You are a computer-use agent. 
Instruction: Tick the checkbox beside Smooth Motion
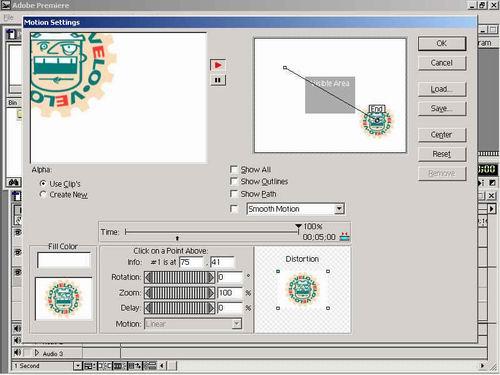pos(234,209)
